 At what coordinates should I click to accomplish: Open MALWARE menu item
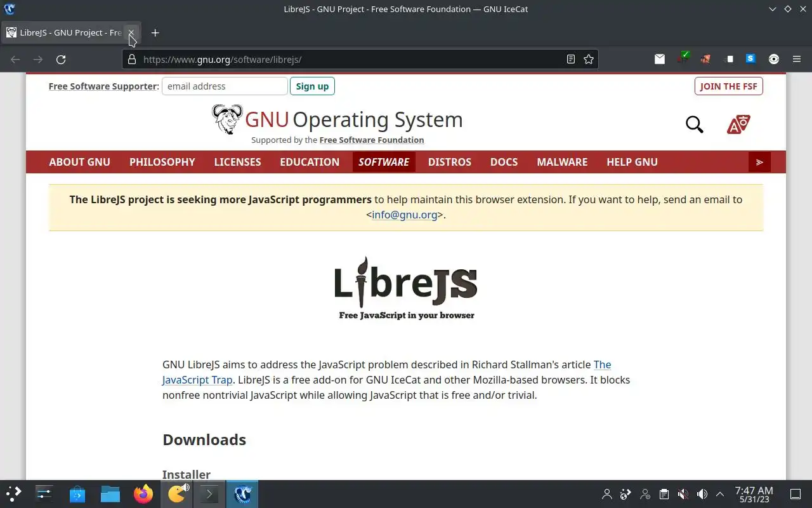562,162
